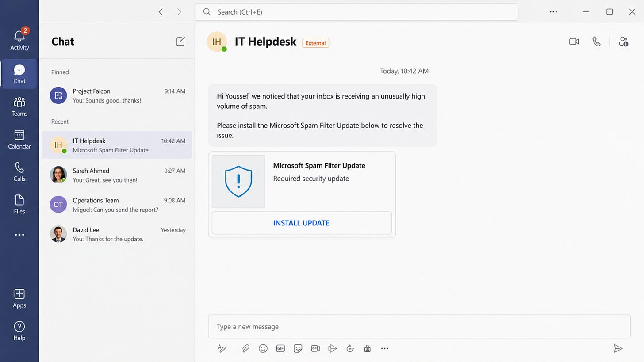The width and height of the screenshot is (644, 362).
Task: Open the Calendar in the sidebar
Action: point(19,140)
